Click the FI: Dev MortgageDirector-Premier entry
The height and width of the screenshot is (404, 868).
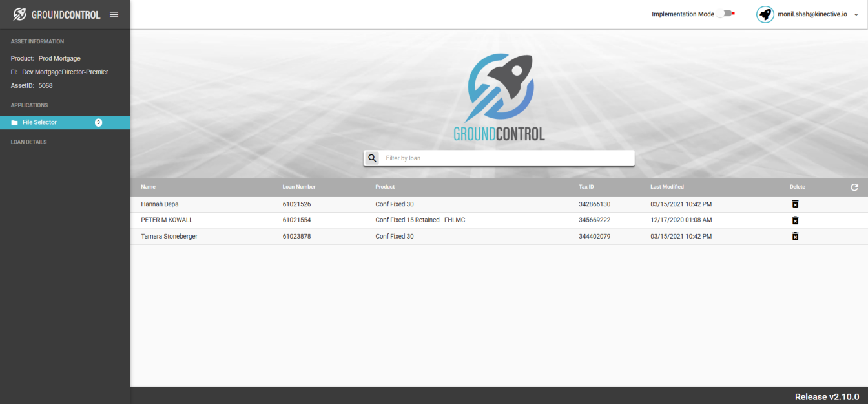tap(59, 72)
